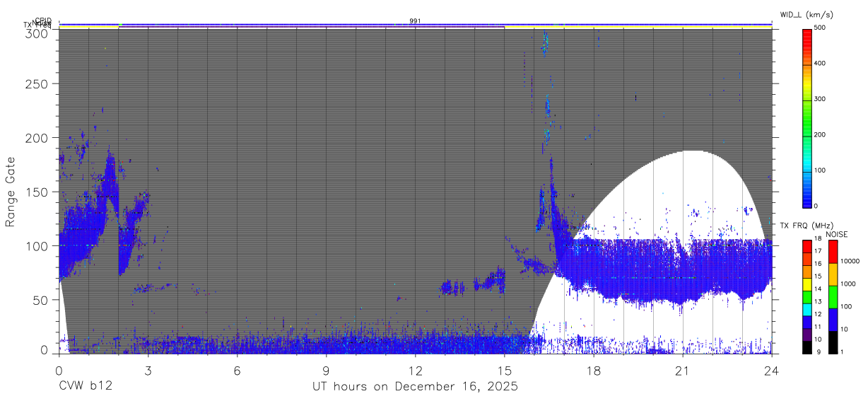The image size is (868, 401).
Task: Click the black swatch in TX FRQ legend
Action: tap(807, 347)
